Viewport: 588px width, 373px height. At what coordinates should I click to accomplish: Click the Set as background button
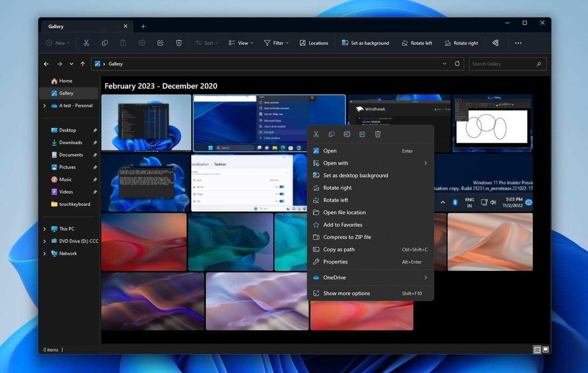[365, 42]
